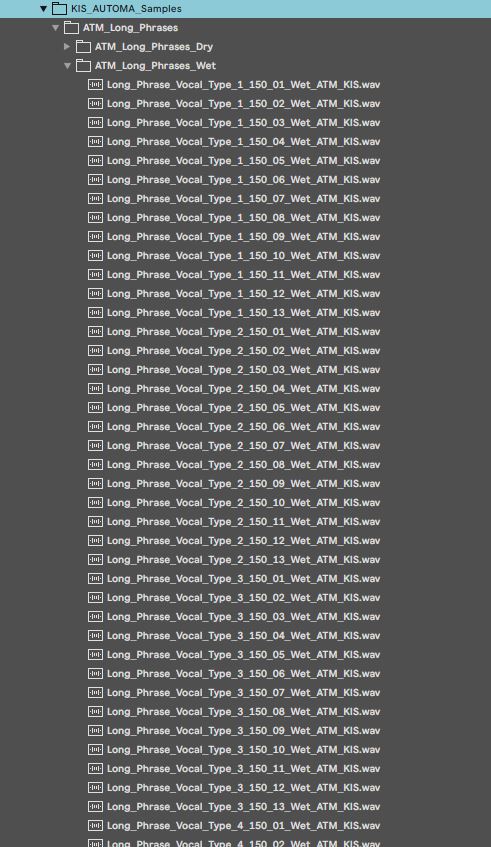Click waveform icon of Type_2_150_05 Wet sample
Image resolution: width=491 pixels, height=847 pixels.
tap(95, 407)
